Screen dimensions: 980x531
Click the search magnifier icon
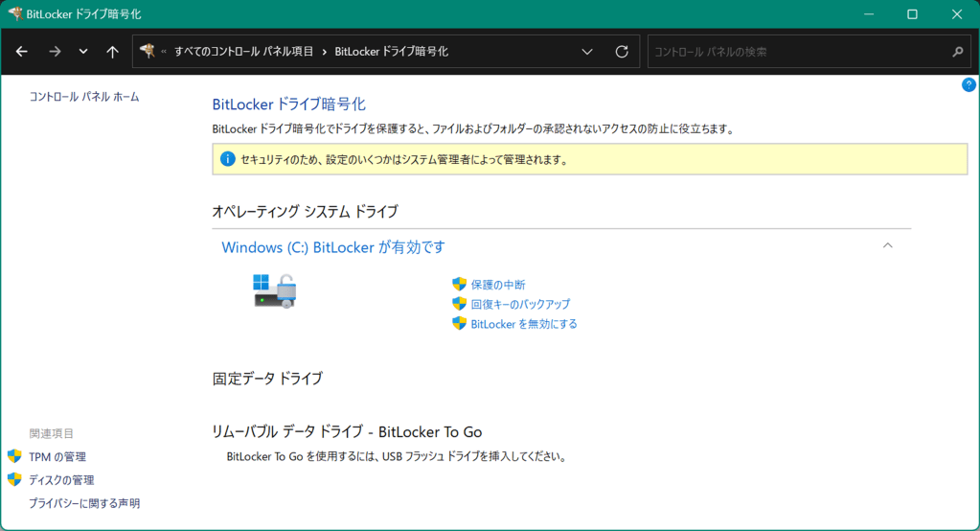tap(957, 52)
